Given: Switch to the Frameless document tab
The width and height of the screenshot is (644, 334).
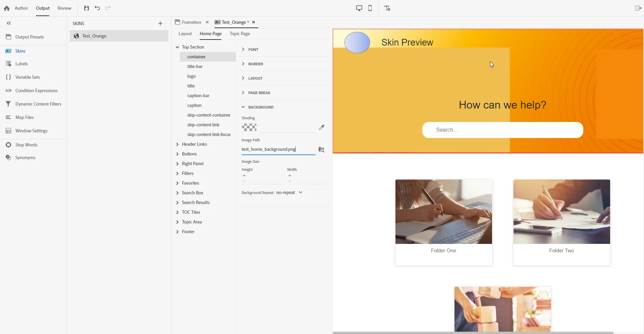Looking at the screenshot, I should point(189,22).
